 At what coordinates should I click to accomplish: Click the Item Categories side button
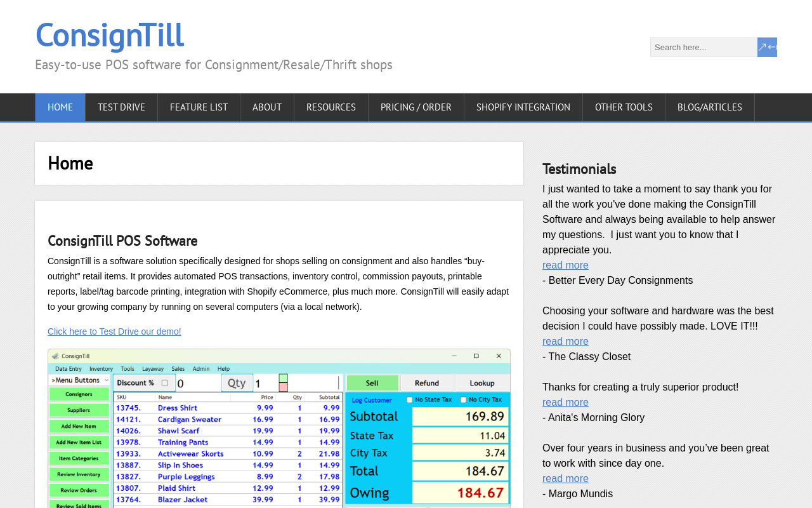(79, 458)
